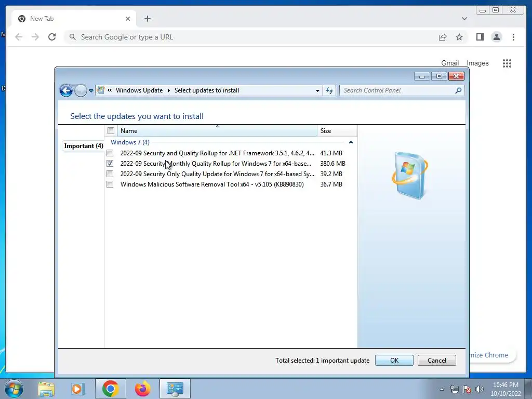Viewport: 532px width, 399px height.
Task: Expand the breadcrumb double-chevron
Action: tap(110, 90)
